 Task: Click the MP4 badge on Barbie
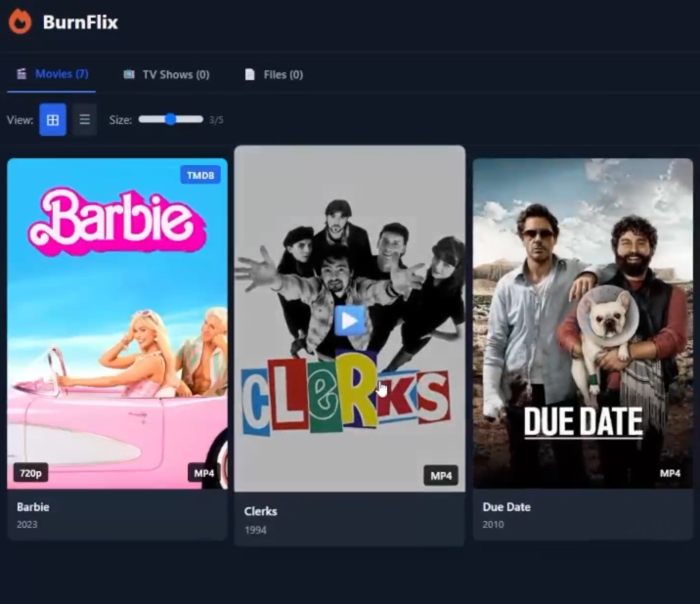coord(204,473)
